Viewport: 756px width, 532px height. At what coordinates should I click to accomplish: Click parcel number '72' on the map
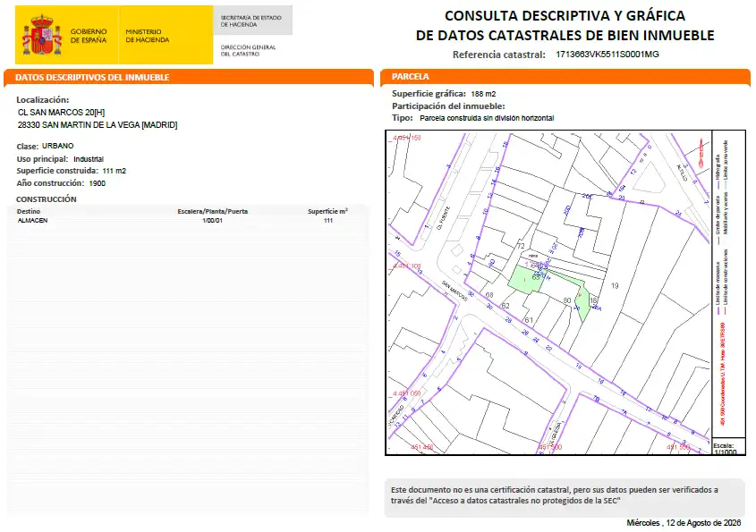pyautogui.click(x=521, y=246)
